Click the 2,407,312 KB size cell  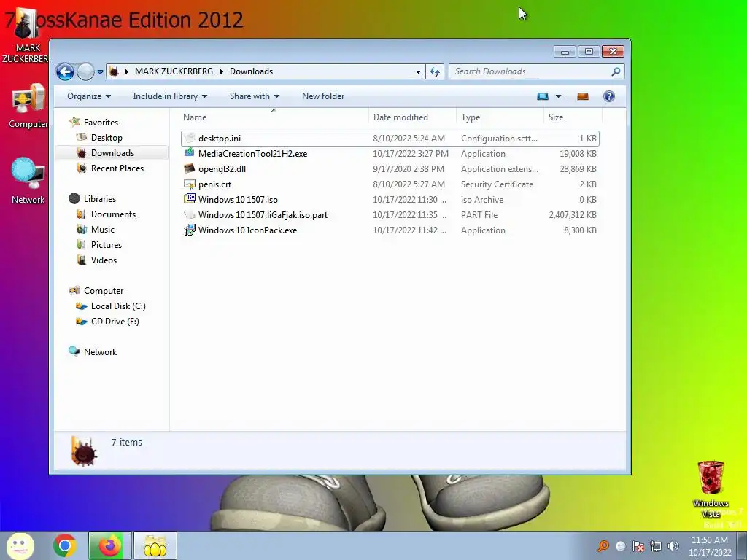tap(573, 215)
